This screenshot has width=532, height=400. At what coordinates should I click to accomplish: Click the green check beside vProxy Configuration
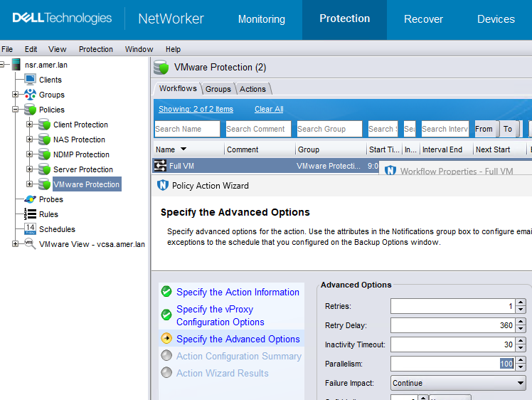(166, 315)
